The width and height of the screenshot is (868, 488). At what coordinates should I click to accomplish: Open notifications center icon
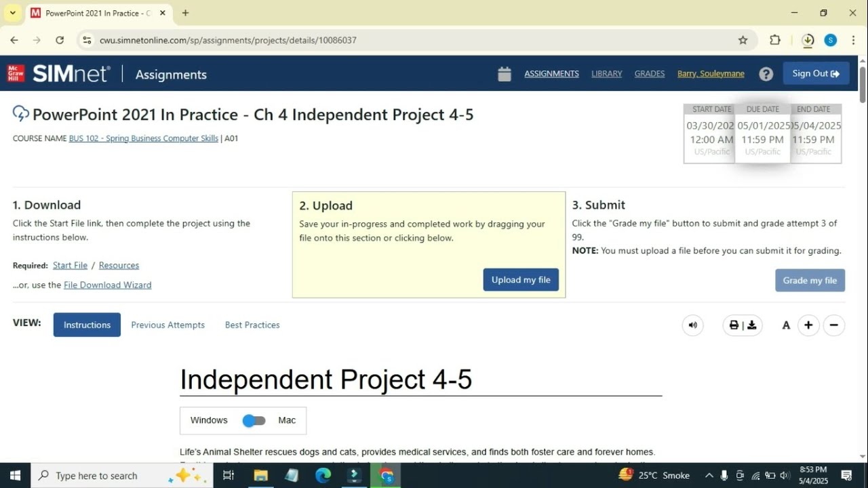pos(846,475)
